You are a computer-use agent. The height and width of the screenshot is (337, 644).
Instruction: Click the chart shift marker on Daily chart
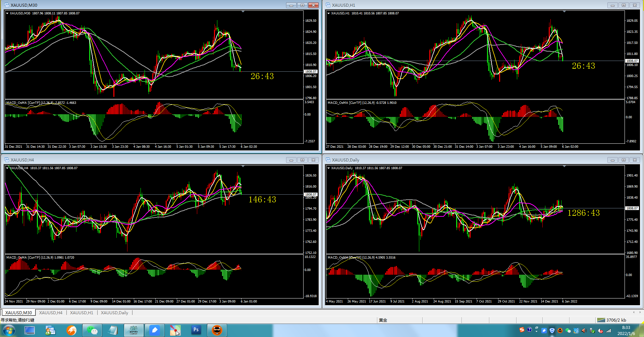(564, 166)
